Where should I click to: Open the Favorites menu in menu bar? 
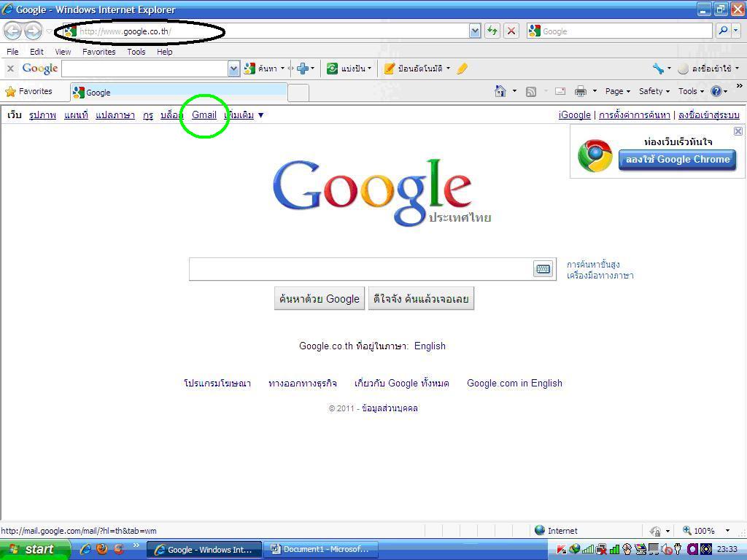[98, 52]
